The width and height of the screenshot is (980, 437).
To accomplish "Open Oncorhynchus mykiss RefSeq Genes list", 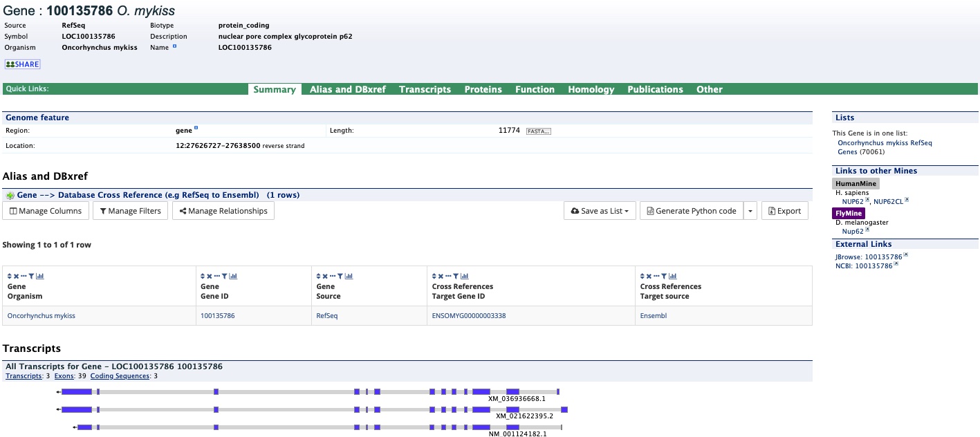I will (x=885, y=147).
